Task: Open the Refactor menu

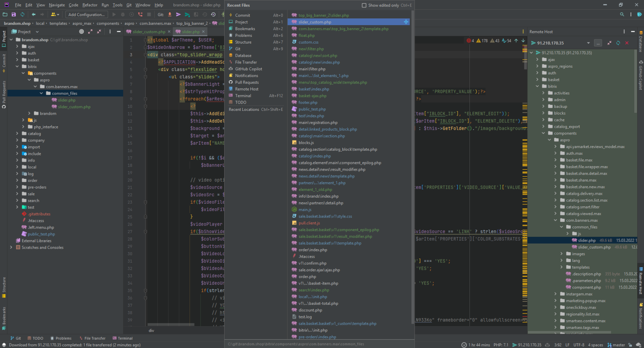Action: [x=90, y=5]
